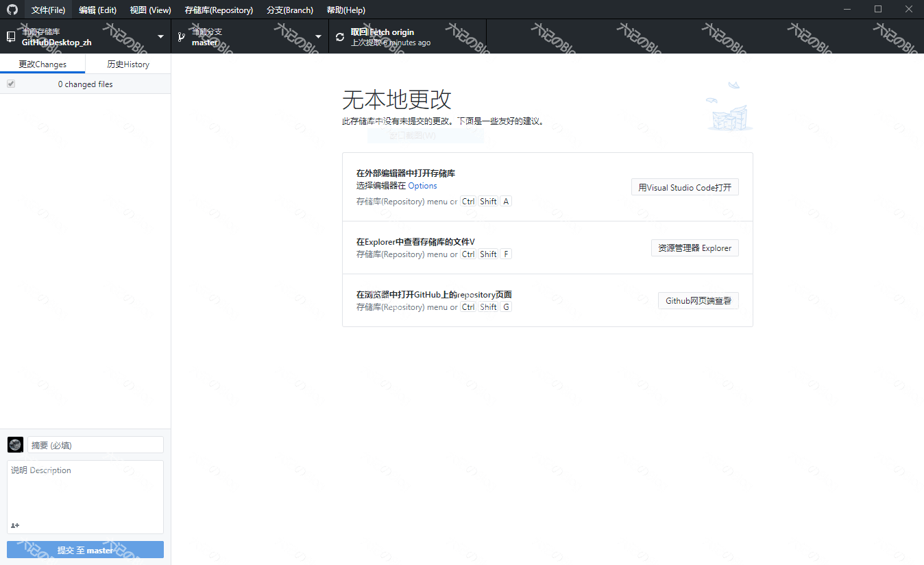Viewport: 924px width, 565px height.
Task: Open the 存储库(Repository) menu
Action: point(219,10)
